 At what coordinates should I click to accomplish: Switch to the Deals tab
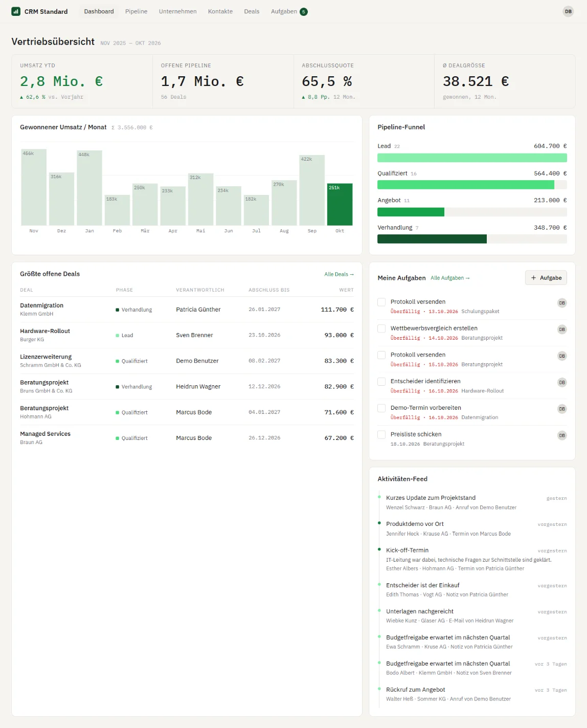pyautogui.click(x=252, y=11)
